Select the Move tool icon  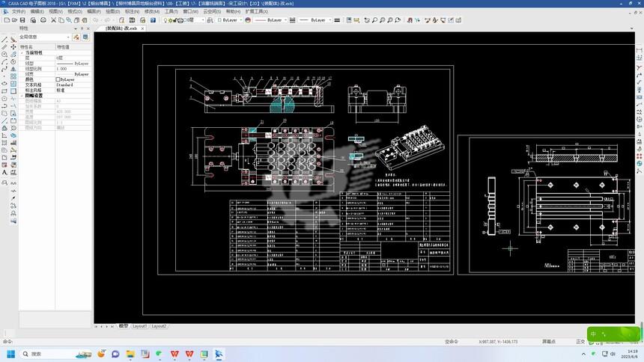13,47
